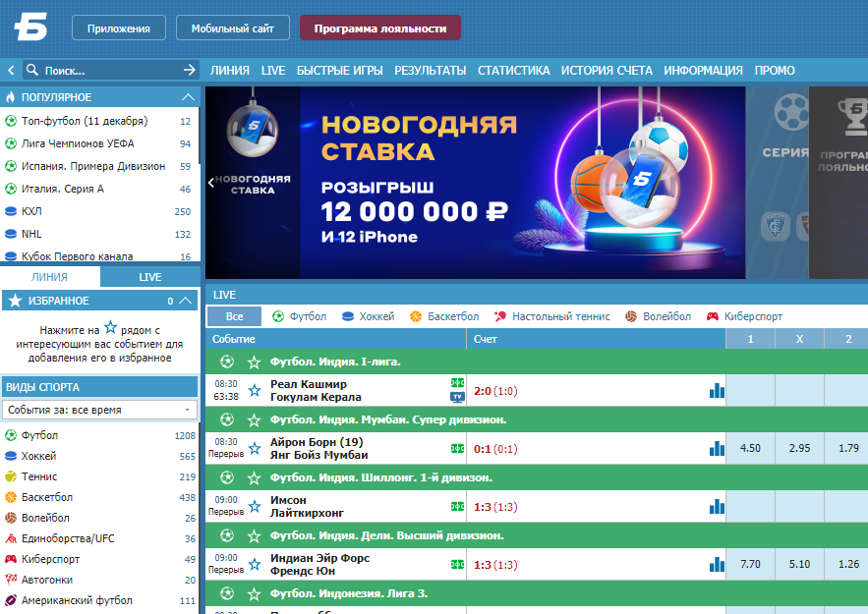The image size is (868, 614).
Task: Open match tracker icon for Индиан Эйр Форс match
Action: 457,564
